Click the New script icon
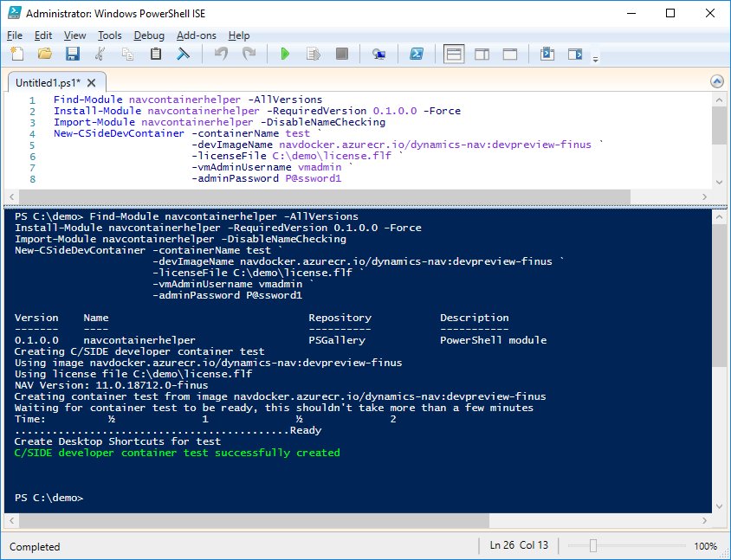Viewport: 731px width, 560px height. click(17, 54)
